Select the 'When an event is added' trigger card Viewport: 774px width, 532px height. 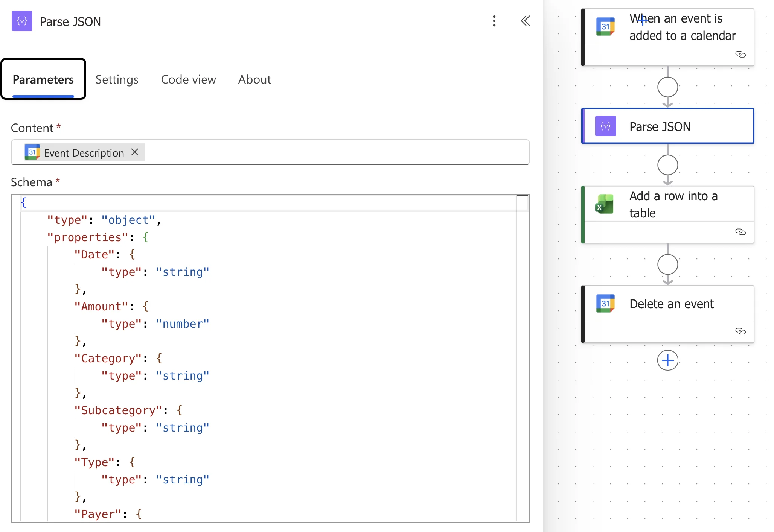[667, 37]
